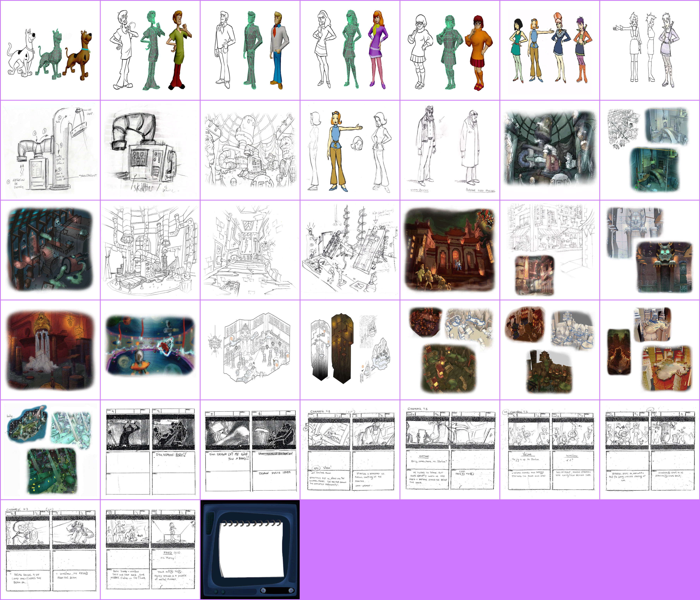Select the charcoal pipe machine sketch
700x600 pixels.
150,150
